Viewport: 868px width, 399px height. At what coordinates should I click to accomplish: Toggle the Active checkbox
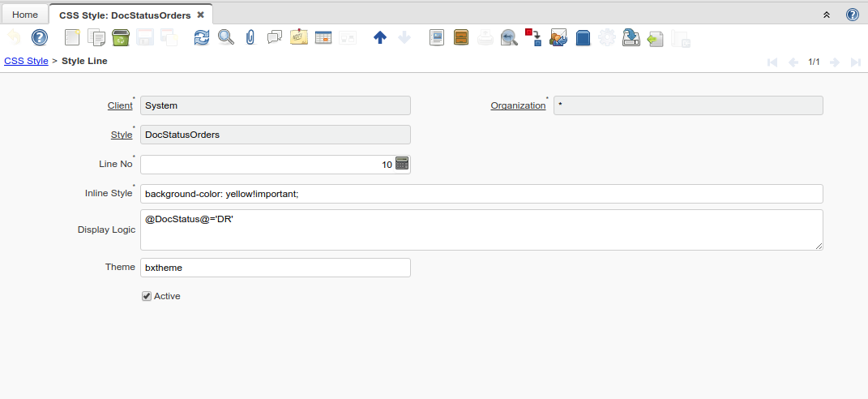[147, 296]
